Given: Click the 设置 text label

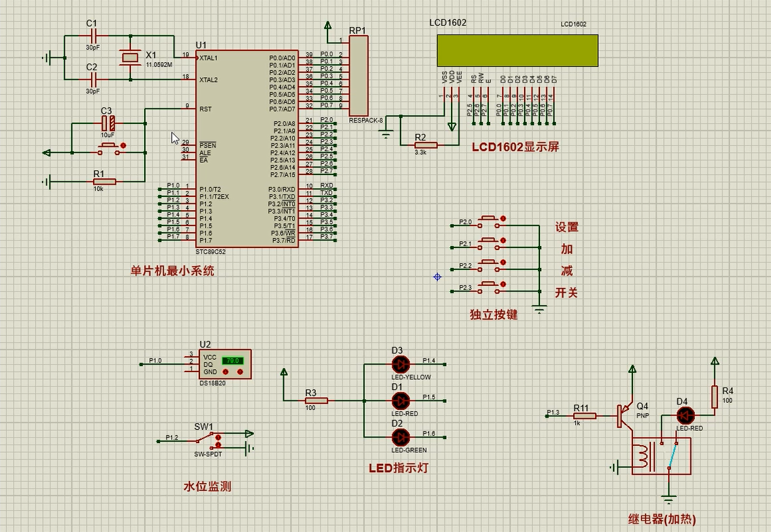Looking at the screenshot, I should click(566, 227).
